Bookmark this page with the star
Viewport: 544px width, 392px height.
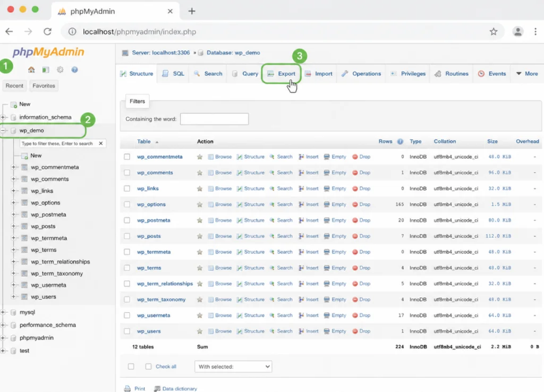(494, 31)
